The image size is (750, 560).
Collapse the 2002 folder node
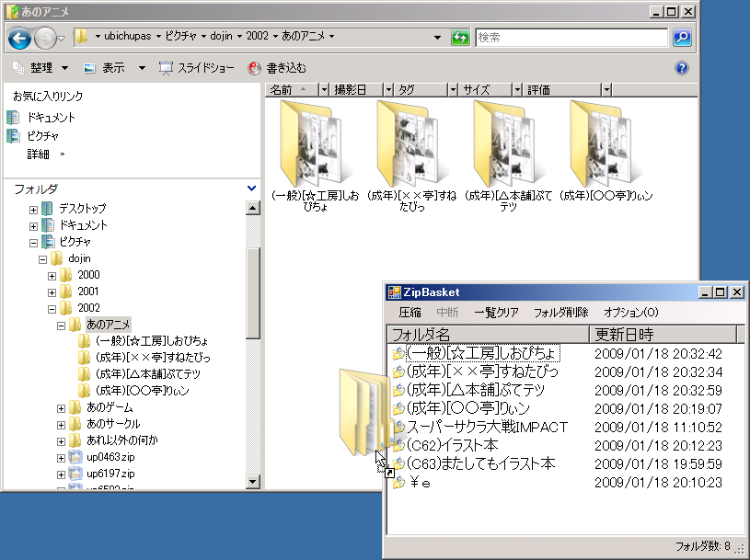pos(52,309)
